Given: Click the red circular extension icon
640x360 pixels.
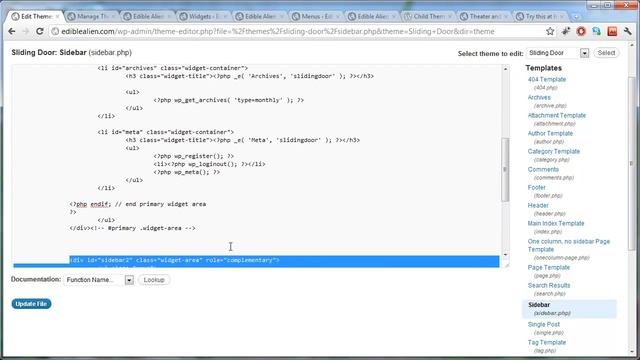Looking at the screenshot, I should click(581, 31).
